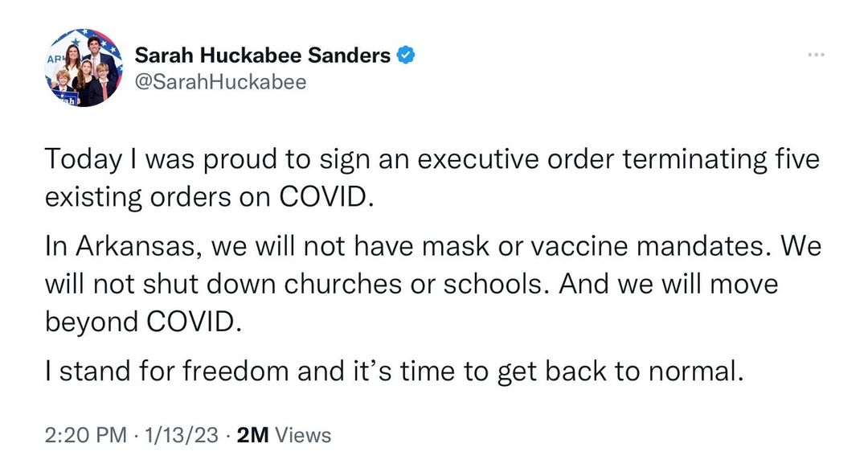
Task: Open Sarah Huckabee Sanders' profile picture
Action: point(85,68)
